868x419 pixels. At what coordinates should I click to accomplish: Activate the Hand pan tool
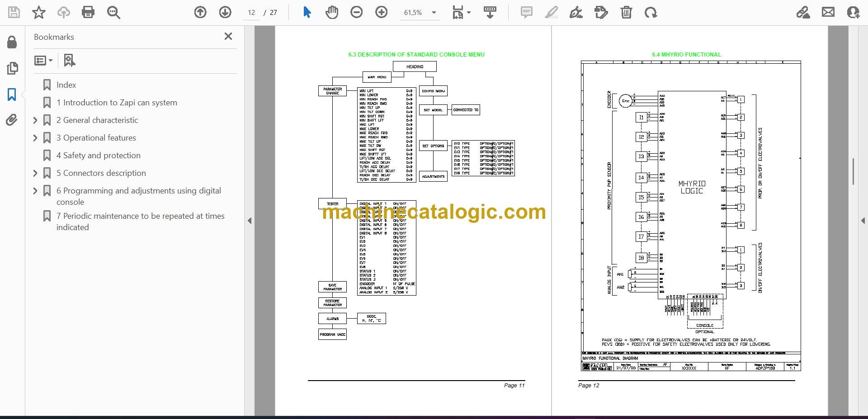click(332, 12)
